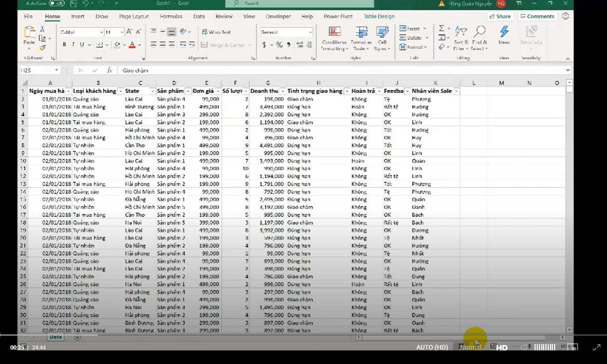Viewport: 607px width, 364px height.
Task: Click the AutoSum sigma icon
Action: click(x=442, y=29)
